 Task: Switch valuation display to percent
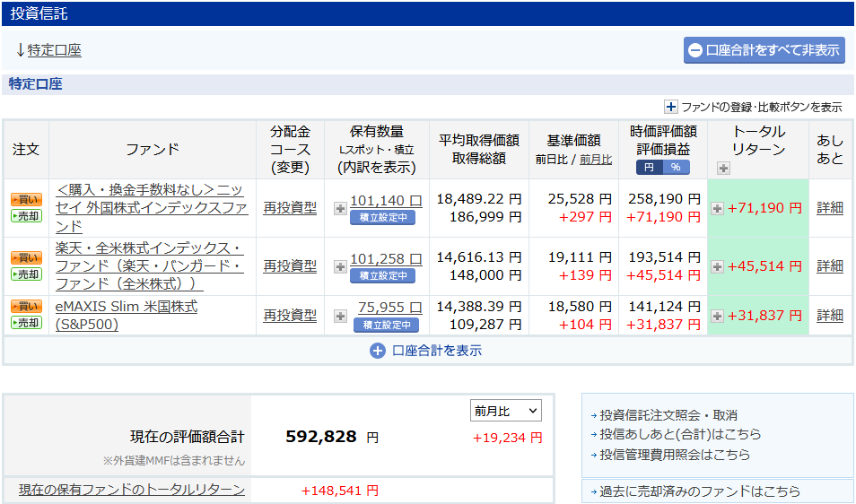(x=676, y=168)
